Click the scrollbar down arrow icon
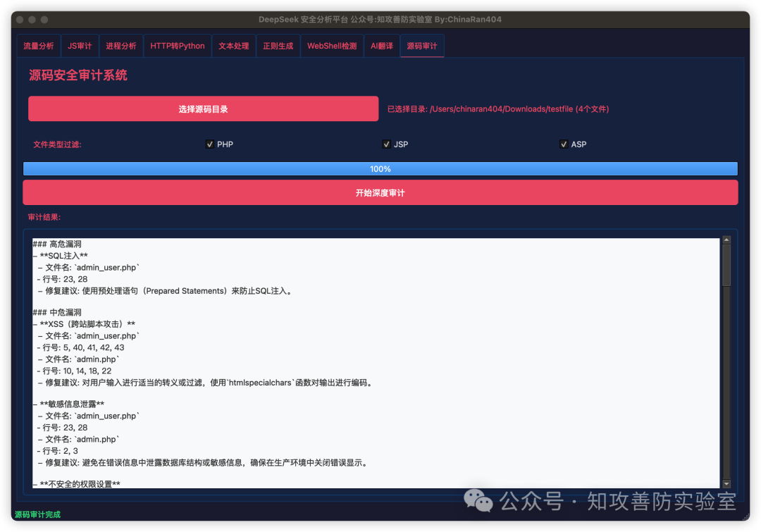761x532 pixels. (726, 484)
